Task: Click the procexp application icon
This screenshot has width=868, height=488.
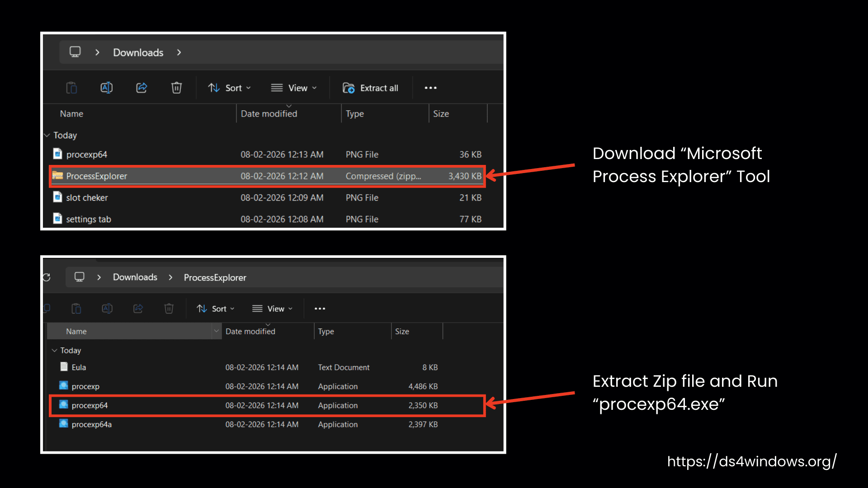Action: click(x=64, y=385)
